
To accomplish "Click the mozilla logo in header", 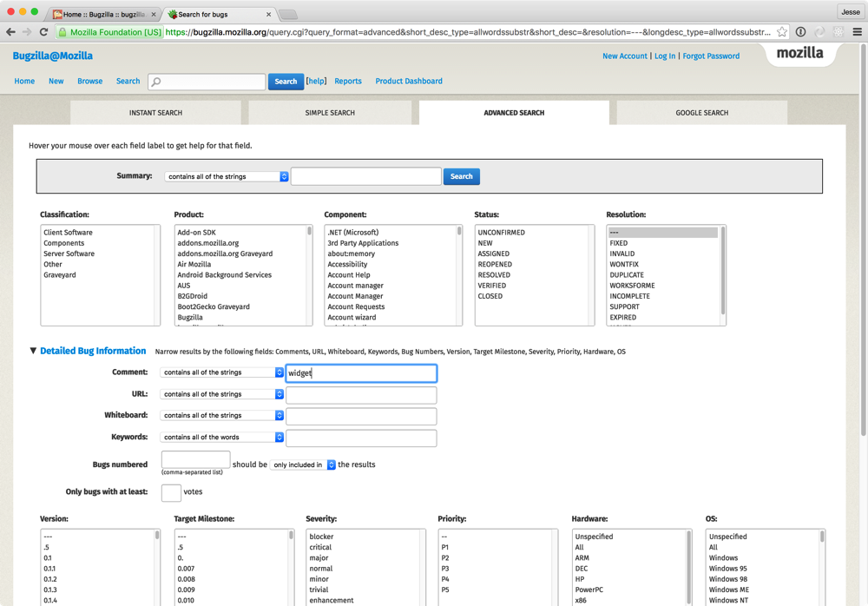I will pos(799,53).
